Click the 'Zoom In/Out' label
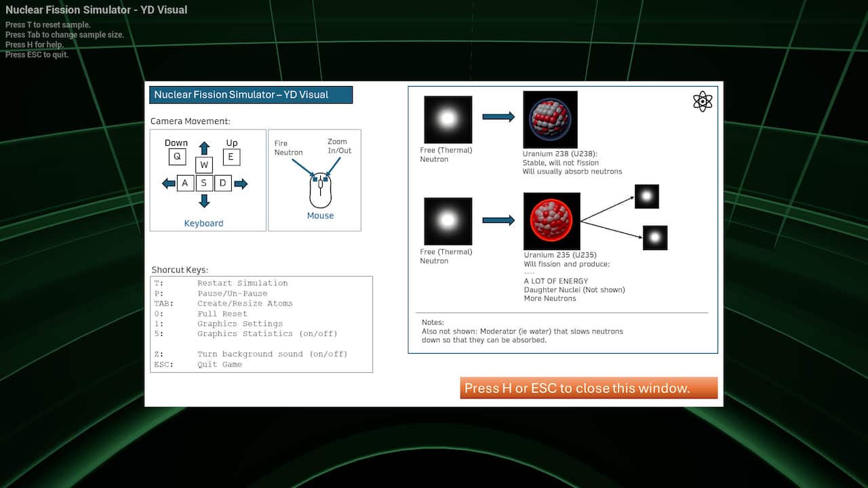Screen dimensions: 868x488 click(x=340, y=146)
